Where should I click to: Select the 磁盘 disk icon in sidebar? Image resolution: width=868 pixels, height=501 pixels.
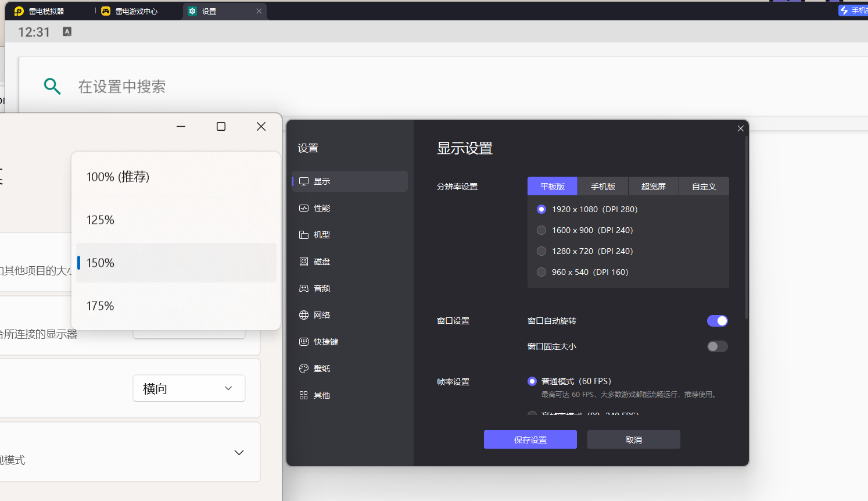(x=303, y=262)
